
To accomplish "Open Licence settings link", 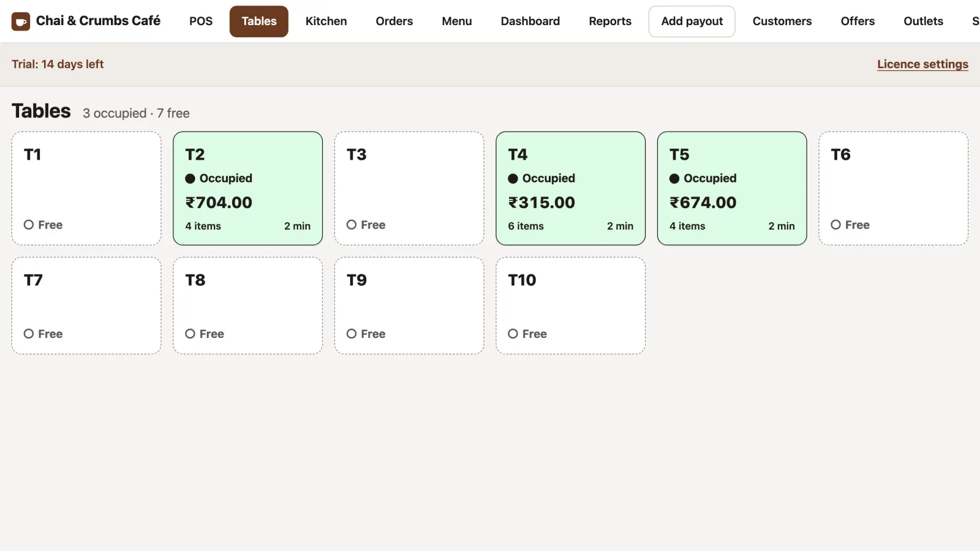I will [922, 64].
